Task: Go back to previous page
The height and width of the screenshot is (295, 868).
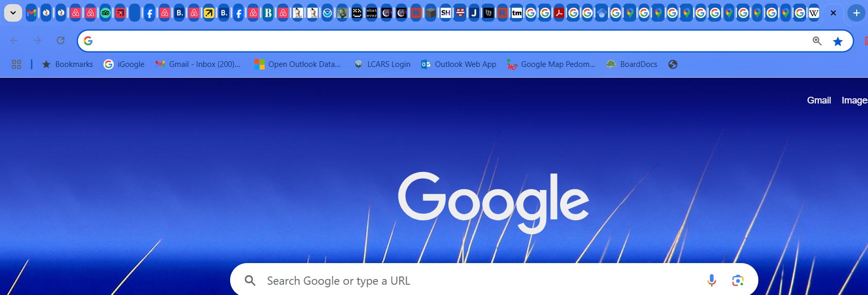Action: coord(14,41)
